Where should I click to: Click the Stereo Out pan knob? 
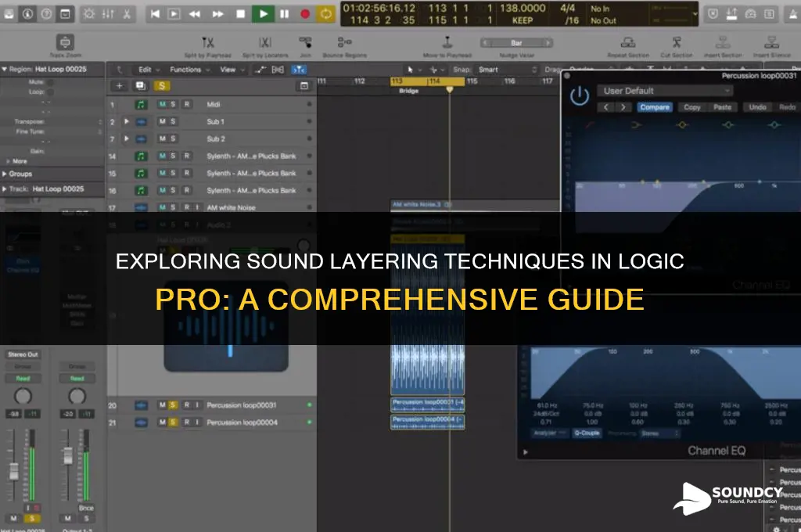pyautogui.click(x=23, y=396)
